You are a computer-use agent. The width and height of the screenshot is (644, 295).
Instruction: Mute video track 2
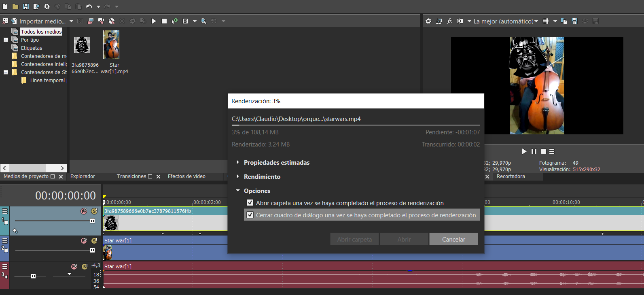coord(84,240)
